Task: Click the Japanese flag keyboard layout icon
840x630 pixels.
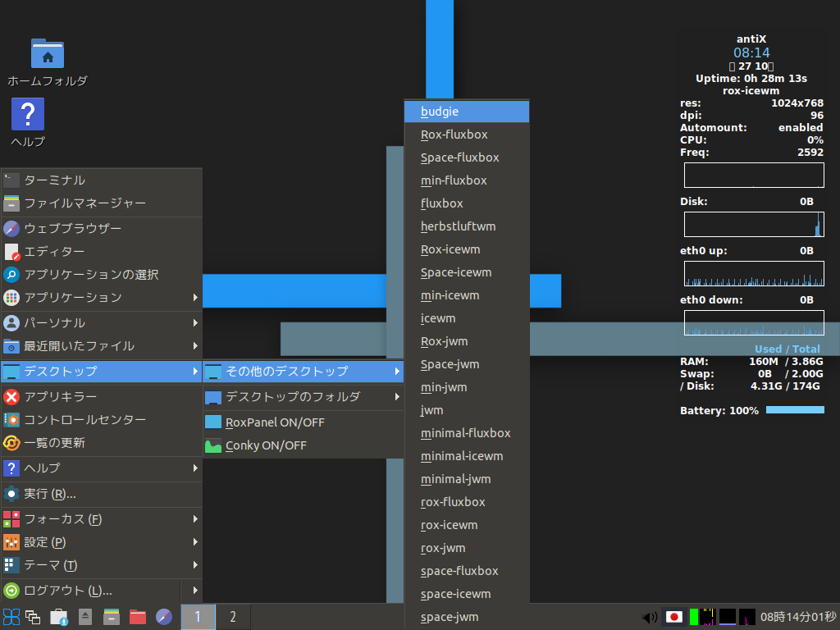Action: click(x=674, y=617)
